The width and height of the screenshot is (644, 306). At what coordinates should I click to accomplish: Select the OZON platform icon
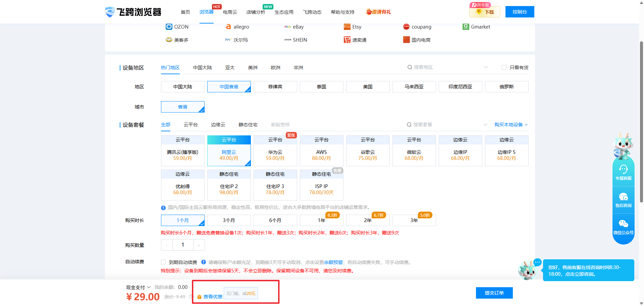(169, 27)
